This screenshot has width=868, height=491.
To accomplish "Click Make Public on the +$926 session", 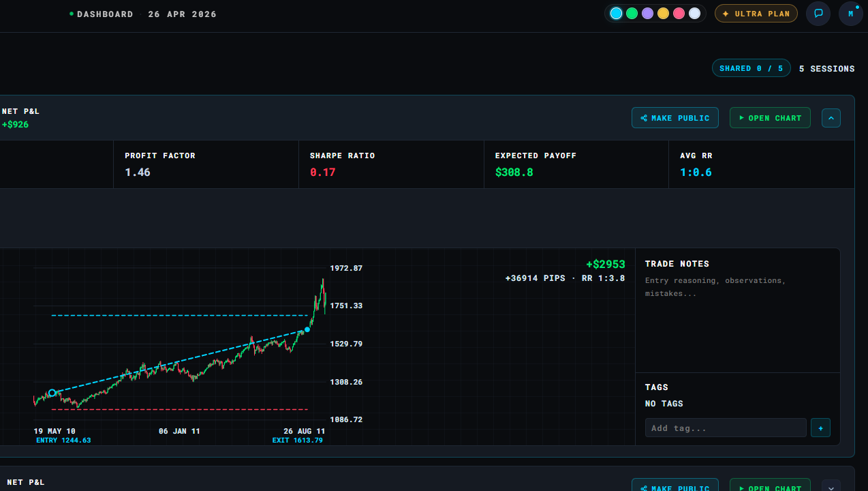I will (675, 118).
